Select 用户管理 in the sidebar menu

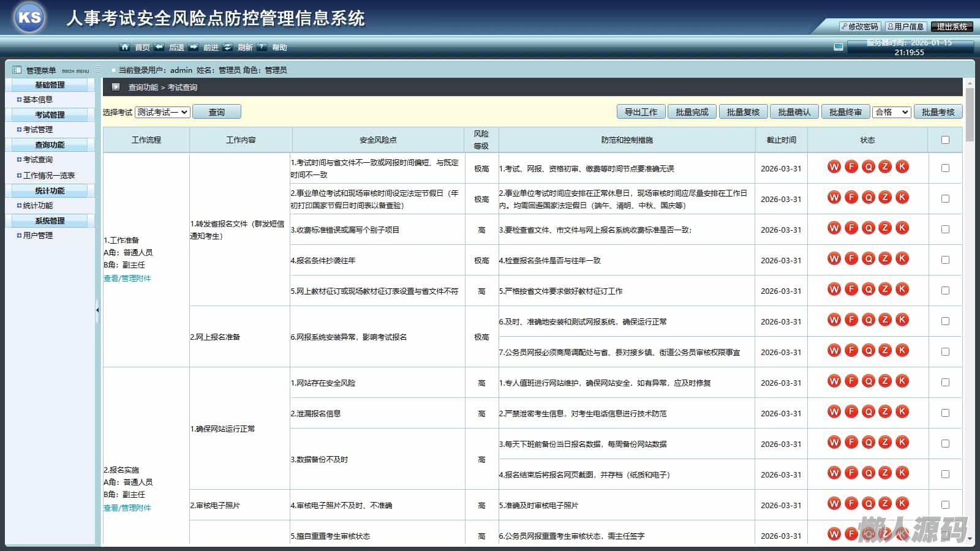click(38, 236)
